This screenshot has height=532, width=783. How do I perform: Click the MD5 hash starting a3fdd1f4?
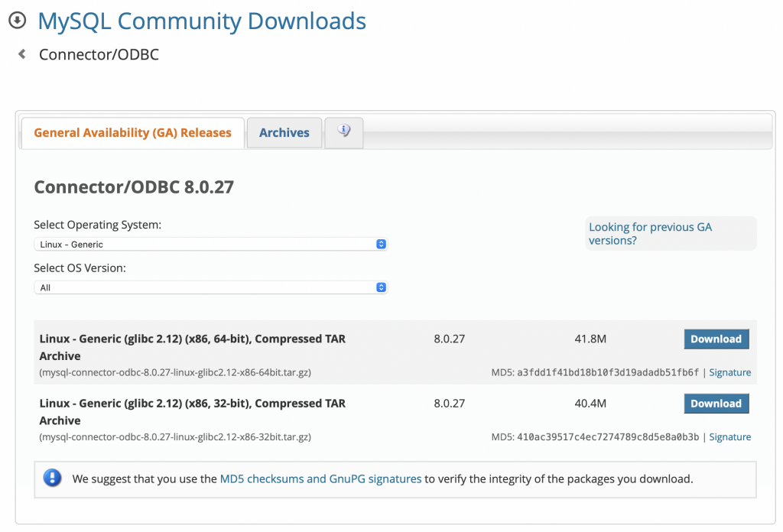point(608,372)
